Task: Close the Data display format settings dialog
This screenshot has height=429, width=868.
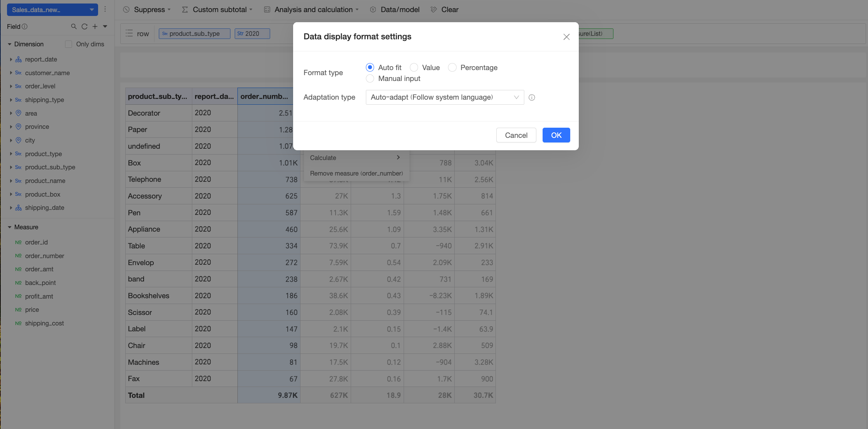Action: [566, 37]
